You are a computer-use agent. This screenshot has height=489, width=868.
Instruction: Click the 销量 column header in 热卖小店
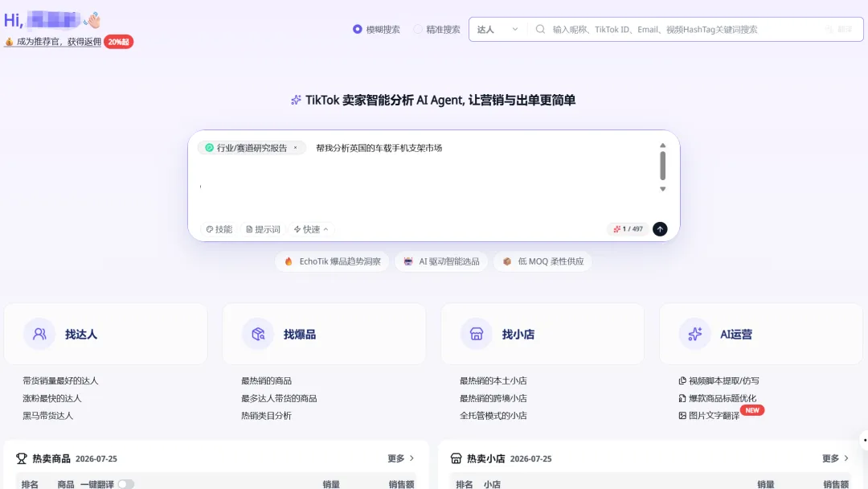(x=766, y=484)
